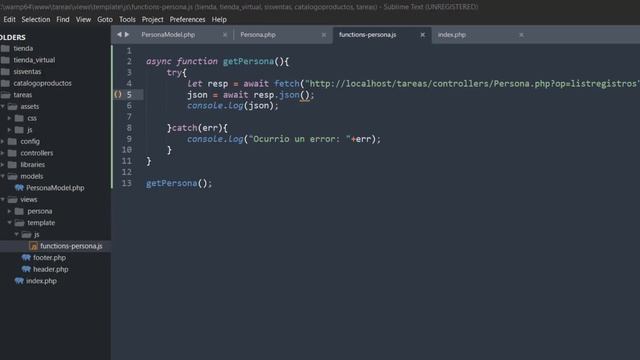Viewport: 640px width, 360px height.
Task: Select the tienda_virtual folder label
Action: [34, 60]
